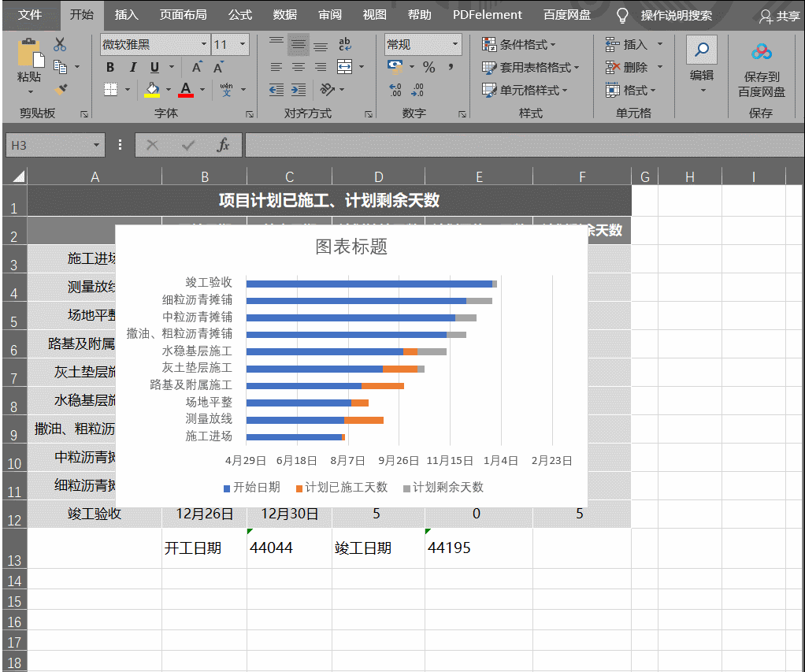
Task: Open font name dropdown 微软雅黑
Action: [x=204, y=45]
